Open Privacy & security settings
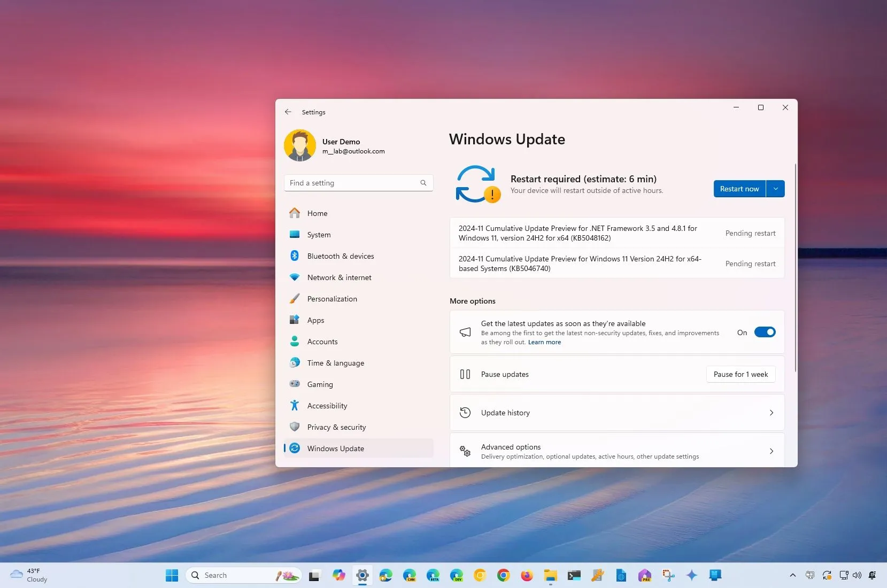 pyautogui.click(x=336, y=427)
